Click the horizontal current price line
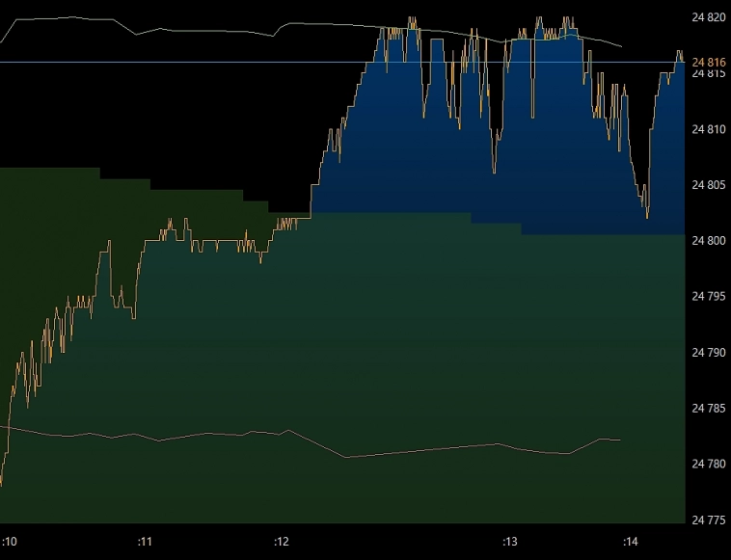This screenshot has width=731, height=560. [193, 62]
